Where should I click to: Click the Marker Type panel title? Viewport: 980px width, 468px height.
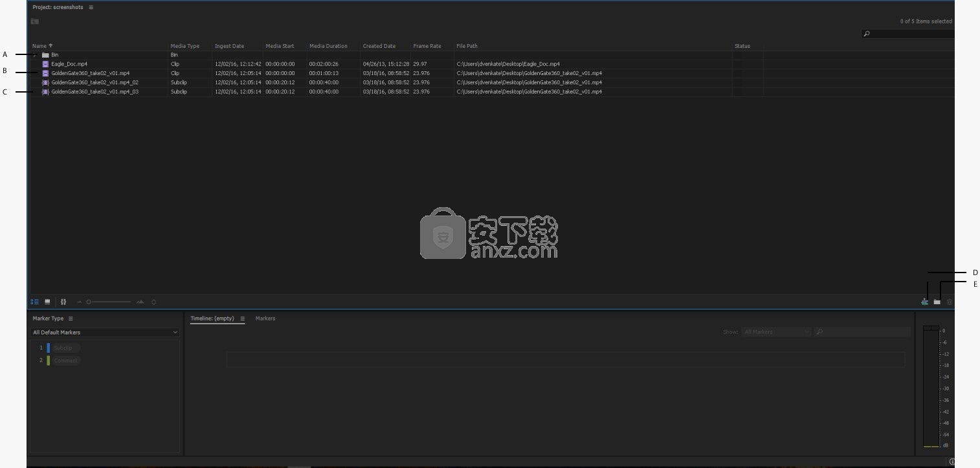[49, 318]
